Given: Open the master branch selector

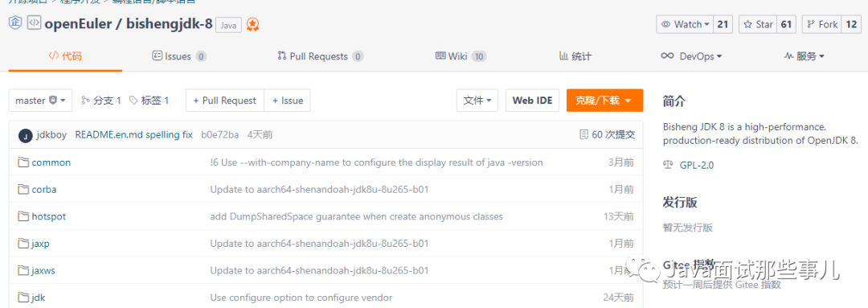Looking at the screenshot, I should coord(40,101).
